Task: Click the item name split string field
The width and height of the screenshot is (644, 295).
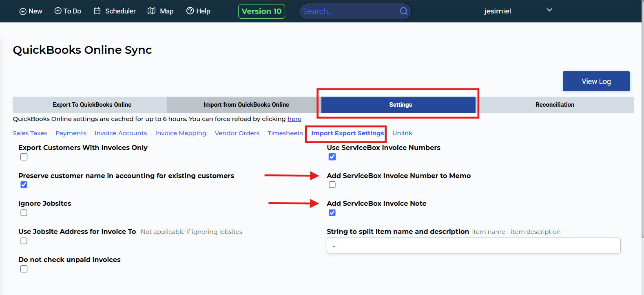Action: tap(474, 246)
